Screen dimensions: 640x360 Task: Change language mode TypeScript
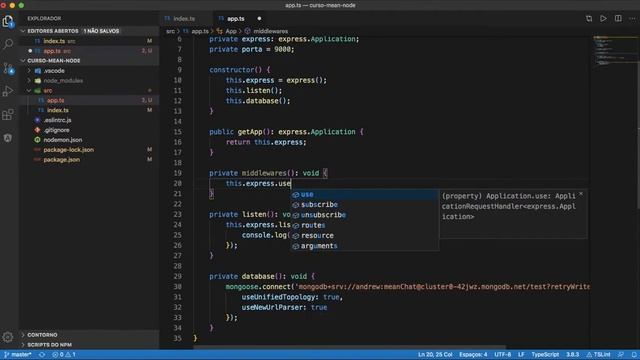[545, 355]
